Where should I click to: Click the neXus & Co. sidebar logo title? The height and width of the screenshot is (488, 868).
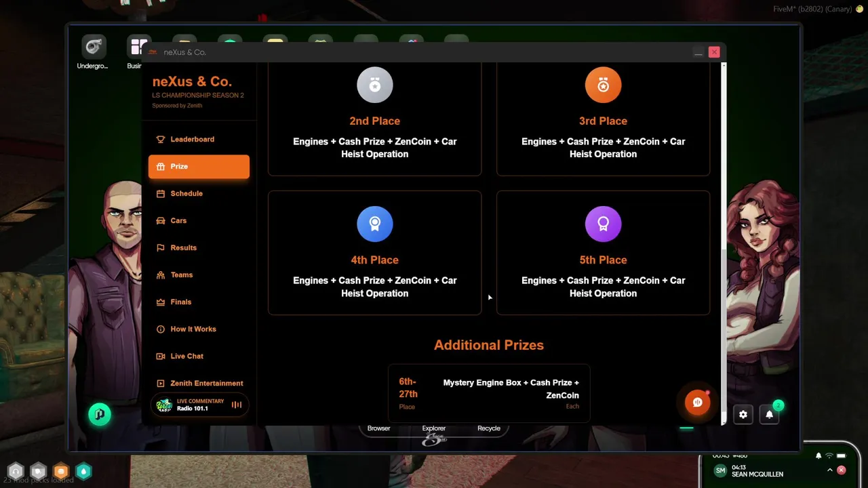192,81
